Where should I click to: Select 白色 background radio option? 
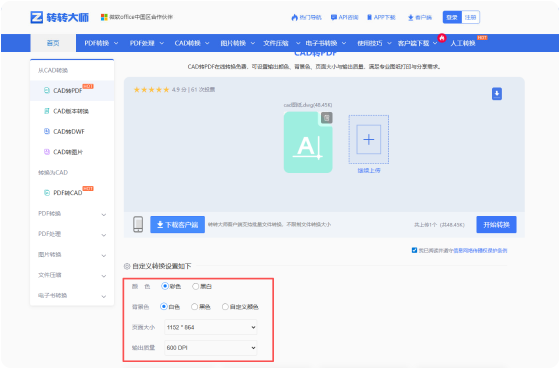click(x=164, y=306)
